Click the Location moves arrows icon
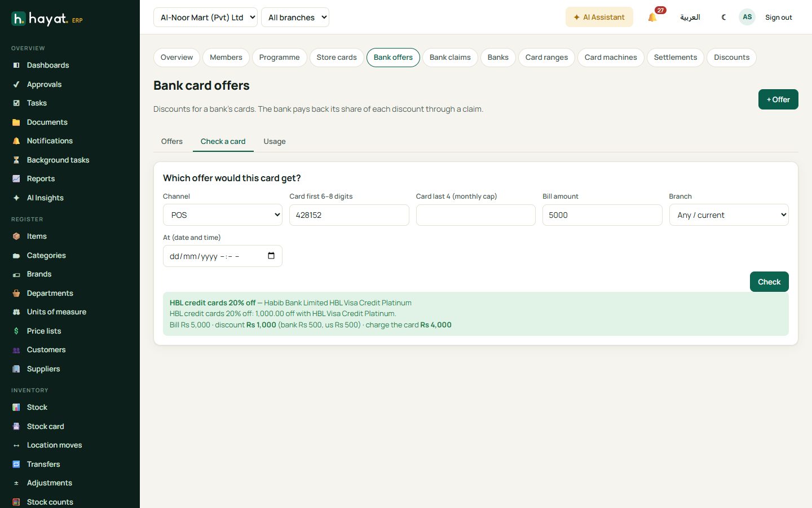 pos(16,445)
